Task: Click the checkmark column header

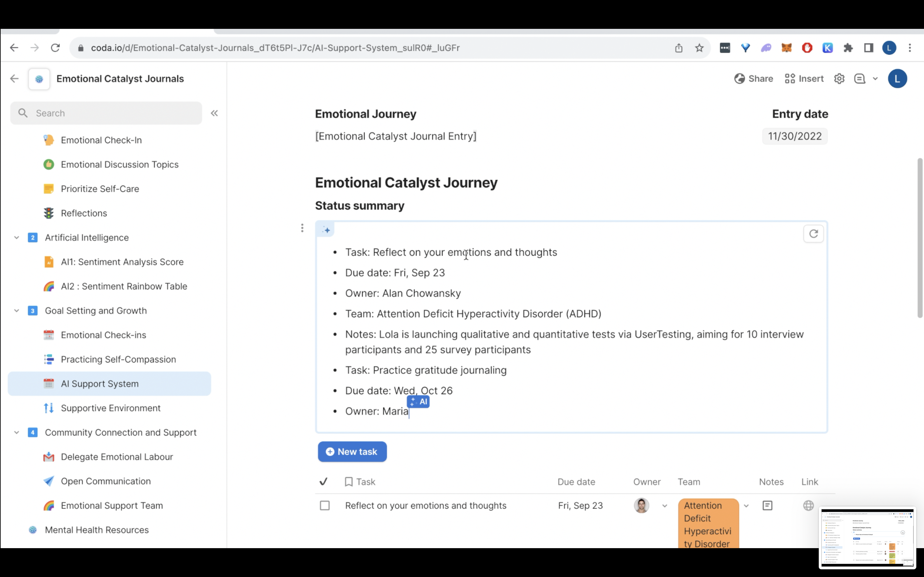Action: tap(323, 481)
